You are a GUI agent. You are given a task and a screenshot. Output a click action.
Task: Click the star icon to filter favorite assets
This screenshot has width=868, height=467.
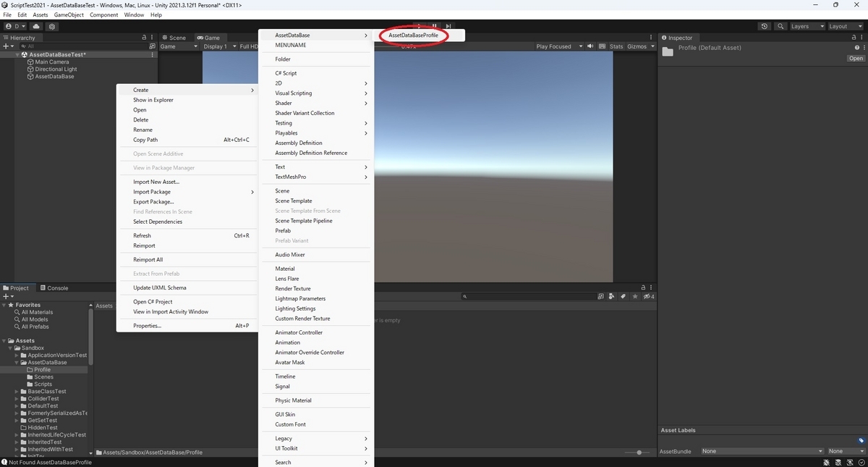coord(635,296)
